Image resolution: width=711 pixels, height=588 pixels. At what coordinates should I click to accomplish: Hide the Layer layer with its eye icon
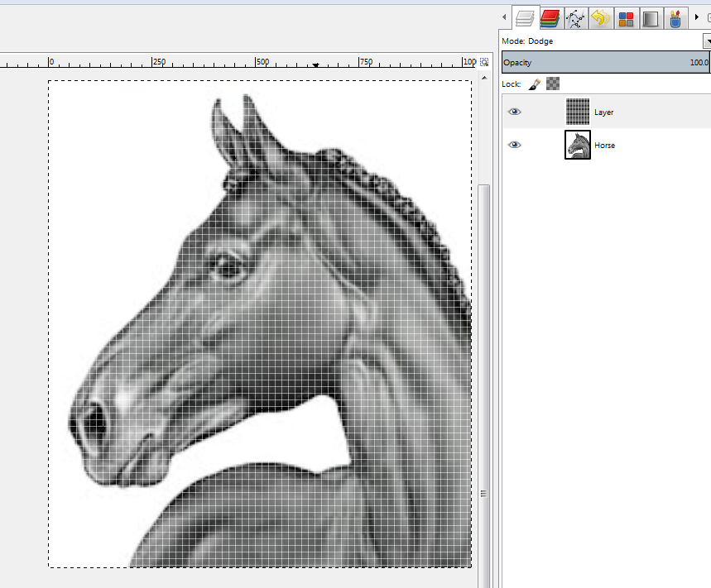[x=515, y=111]
